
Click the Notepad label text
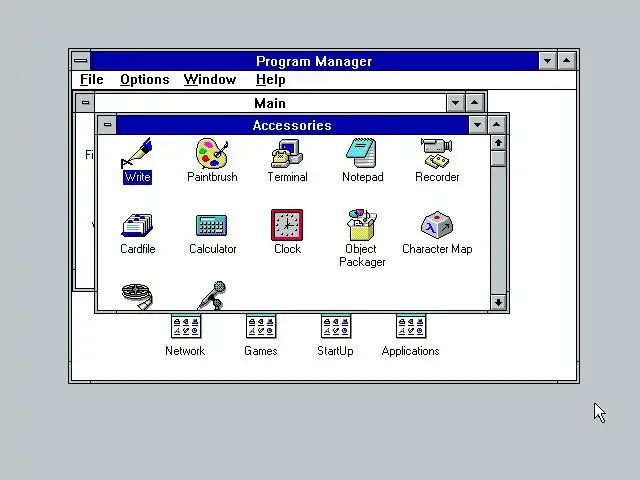tap(362, 177)
